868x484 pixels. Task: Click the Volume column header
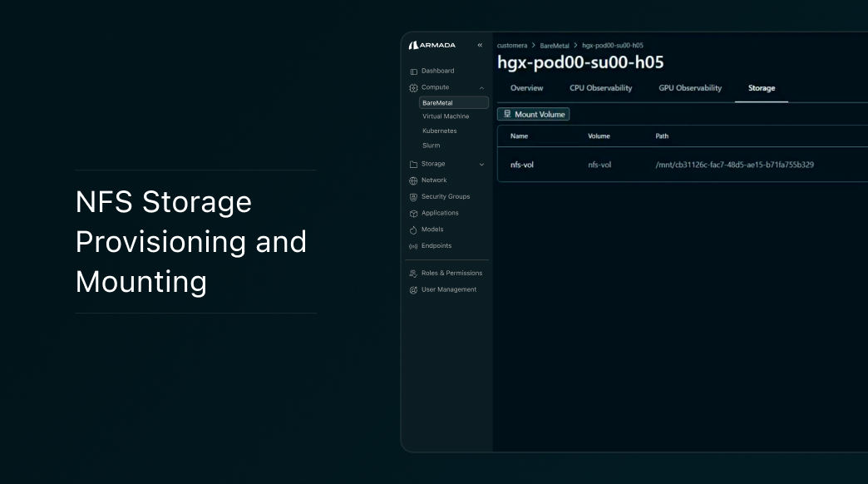pos(599,136)
